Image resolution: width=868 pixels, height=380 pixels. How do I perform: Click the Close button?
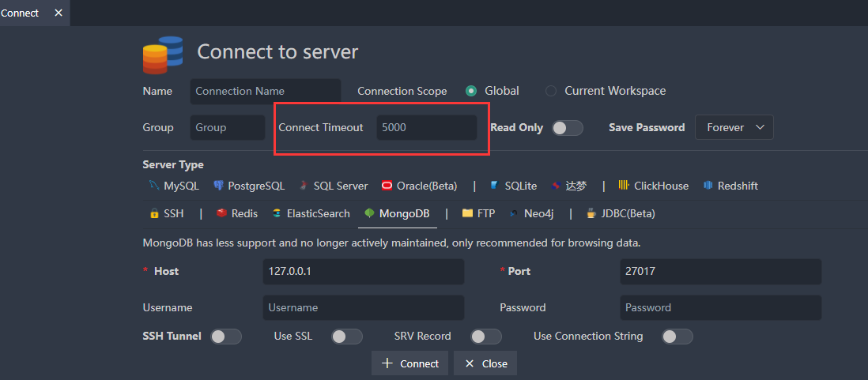(x=485, y=363)
